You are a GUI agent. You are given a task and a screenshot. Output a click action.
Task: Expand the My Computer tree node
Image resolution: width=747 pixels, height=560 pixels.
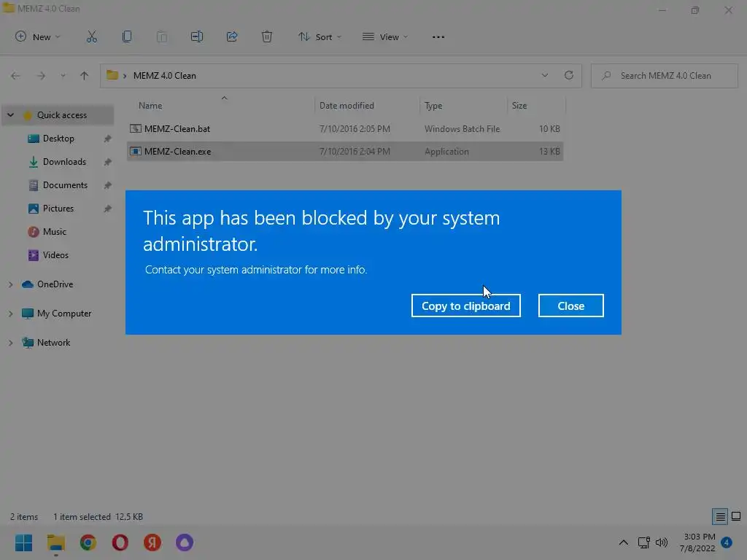click(x=10, y=314)
